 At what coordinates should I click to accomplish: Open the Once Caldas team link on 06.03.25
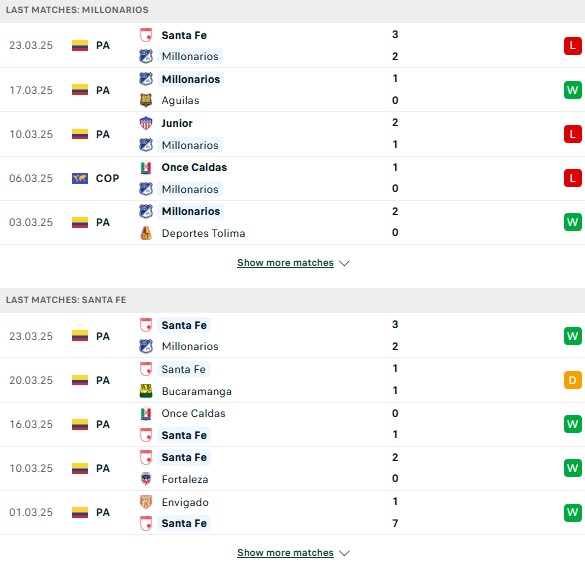coord(194,167)
